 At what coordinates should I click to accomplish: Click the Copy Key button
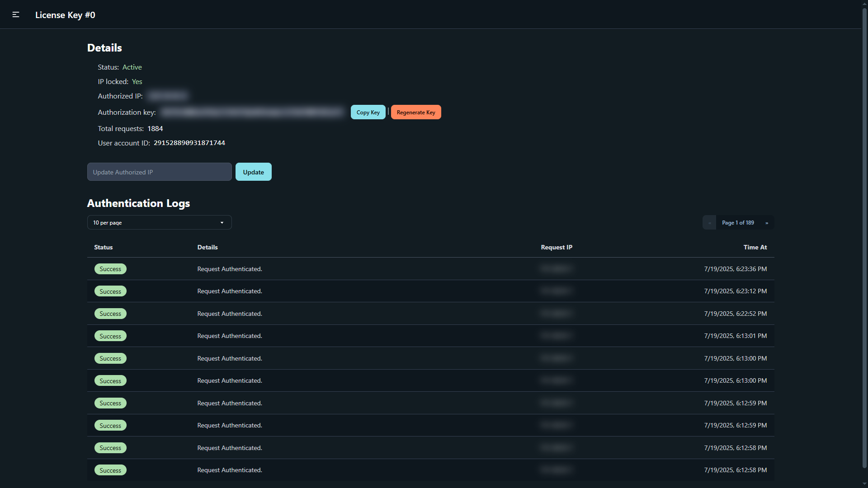pyautogui.click(x=368, y=113)
